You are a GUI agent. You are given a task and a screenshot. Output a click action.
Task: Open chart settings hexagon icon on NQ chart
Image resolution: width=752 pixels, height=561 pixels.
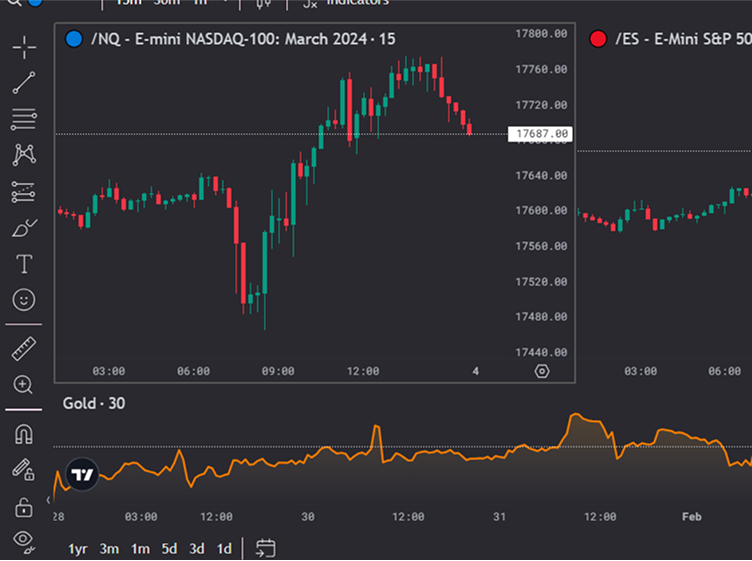point(542,371)
